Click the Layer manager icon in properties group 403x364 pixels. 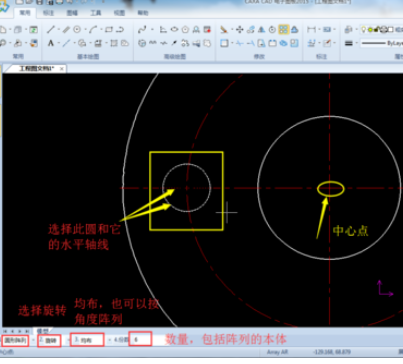pyautogui.click(x=348, y=29)
